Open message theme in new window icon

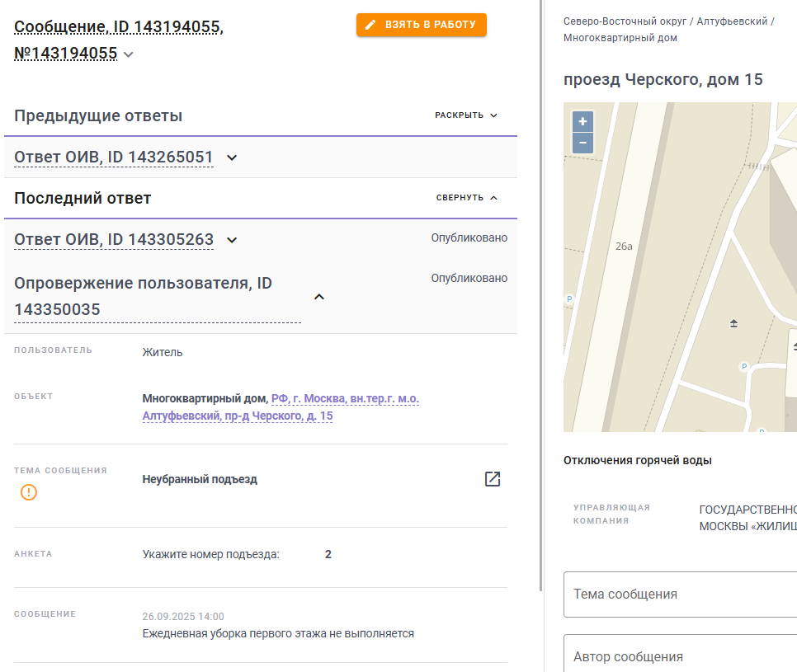point(492,479)
